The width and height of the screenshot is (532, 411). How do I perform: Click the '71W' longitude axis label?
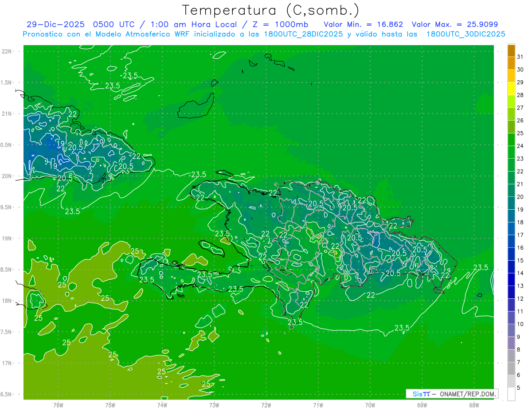318,405
